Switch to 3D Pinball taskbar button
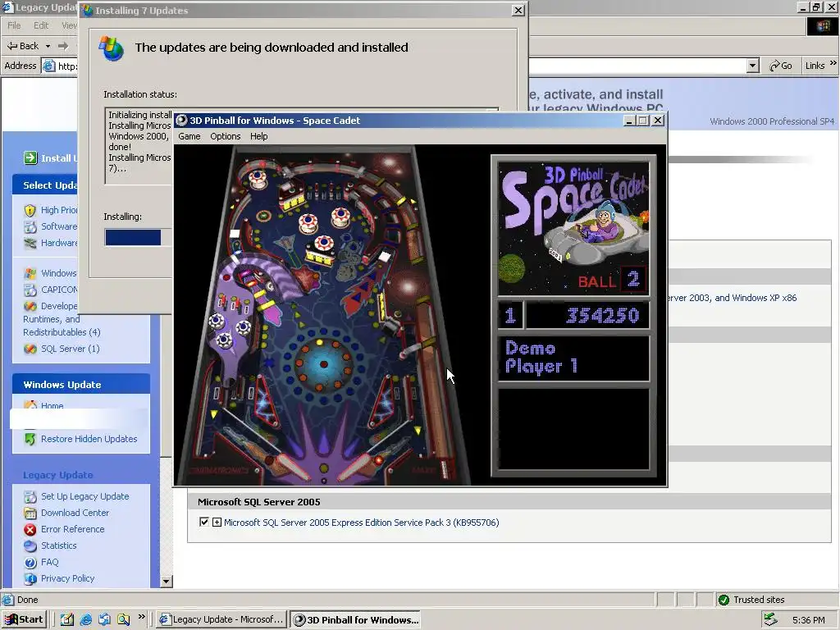This screenshot has width=840, height=630. 355,619
